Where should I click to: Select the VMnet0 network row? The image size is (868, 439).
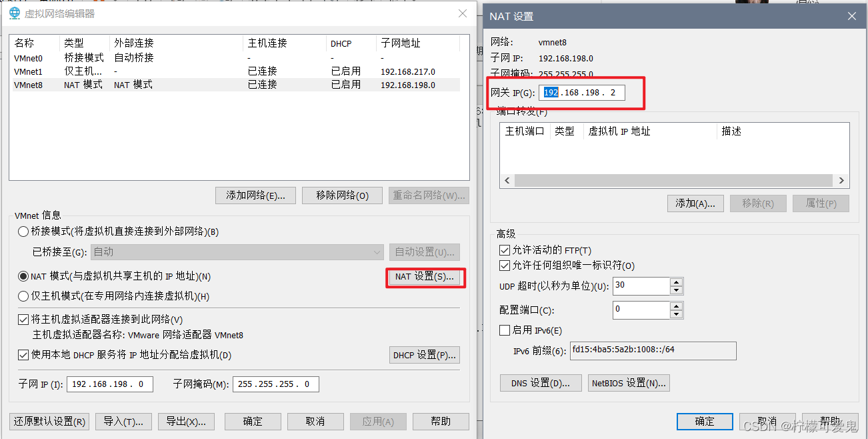coord(235,58)
